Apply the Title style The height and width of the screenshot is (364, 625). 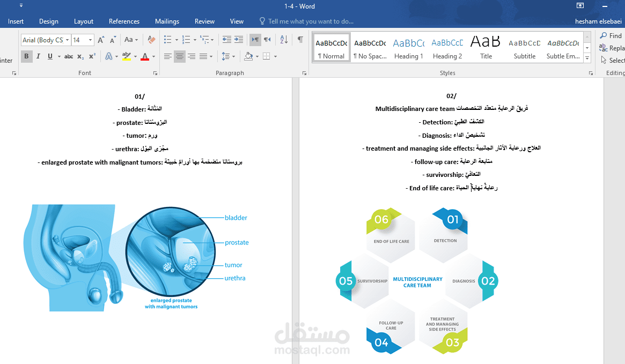(x=486, y=48)
